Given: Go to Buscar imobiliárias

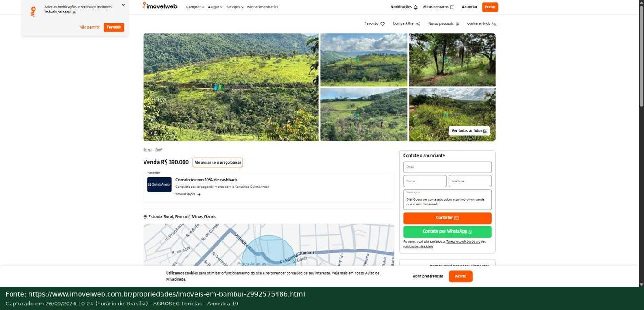Looking at the screenshot, I should tap(263, 7).
